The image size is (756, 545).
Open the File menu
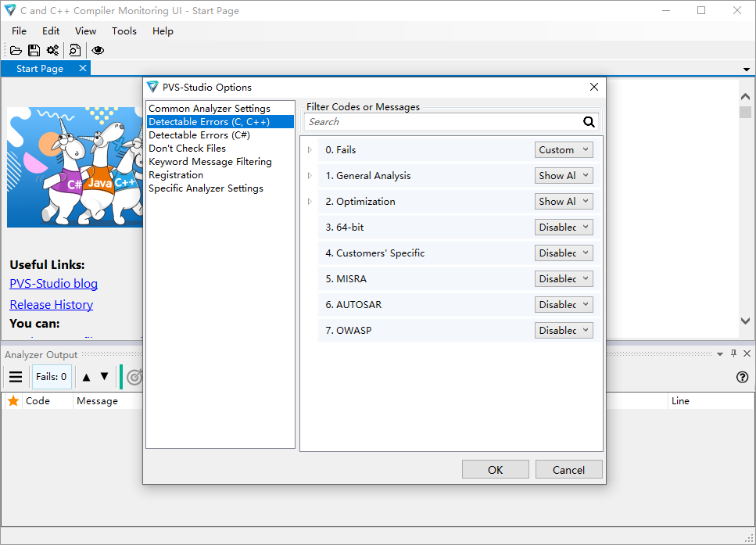pyautogui.click(x=20, y=30)
